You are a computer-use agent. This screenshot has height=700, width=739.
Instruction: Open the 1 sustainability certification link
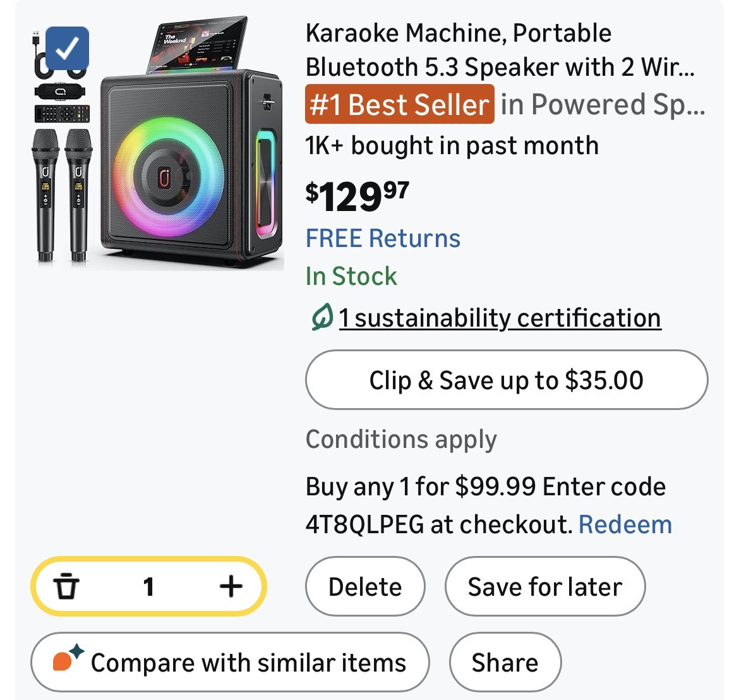tap(500, 318)
